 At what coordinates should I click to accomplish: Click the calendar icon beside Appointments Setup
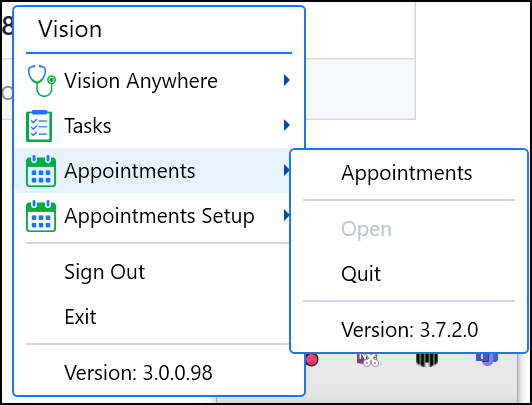[x=41, y=216]
